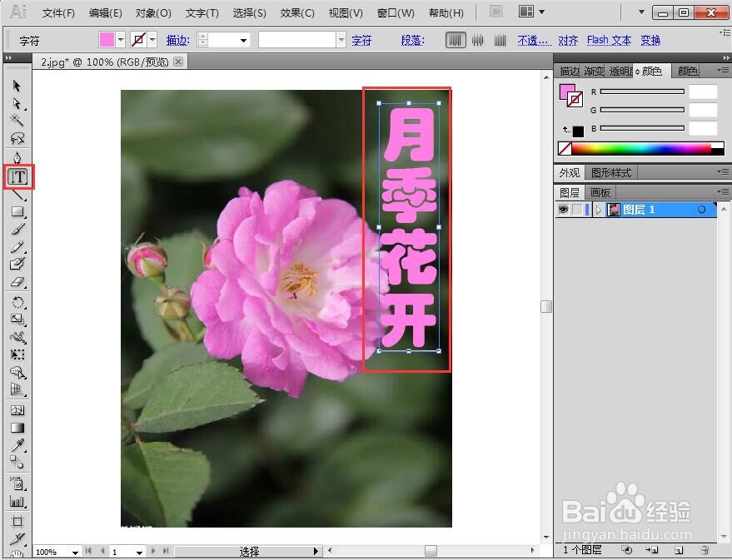Select the Eyedropper tool
This screenshot has height=560, width=732.
click(17, 445)
